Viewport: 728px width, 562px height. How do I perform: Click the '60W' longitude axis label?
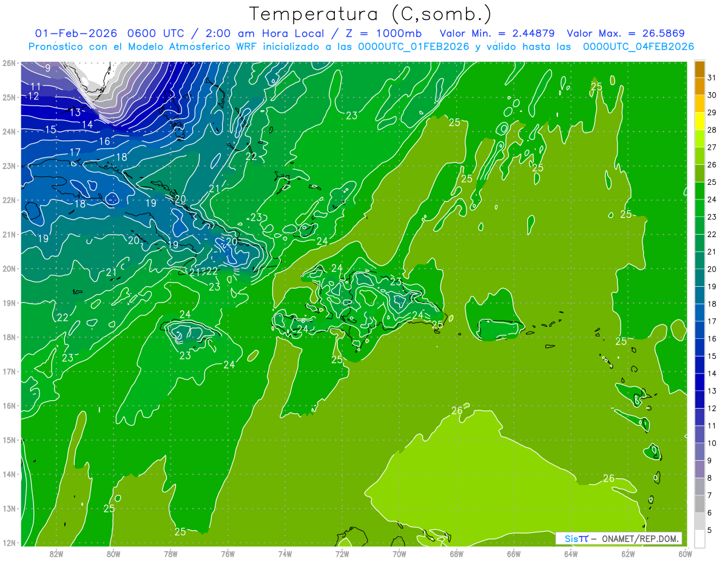click(x=685, y=553)
